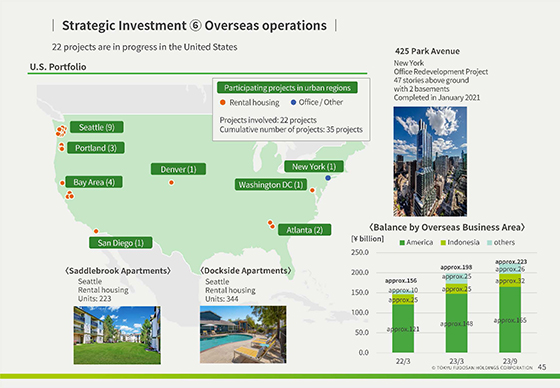Click the America green legend swatch
The image size is (560, 388).
point(402,243)
